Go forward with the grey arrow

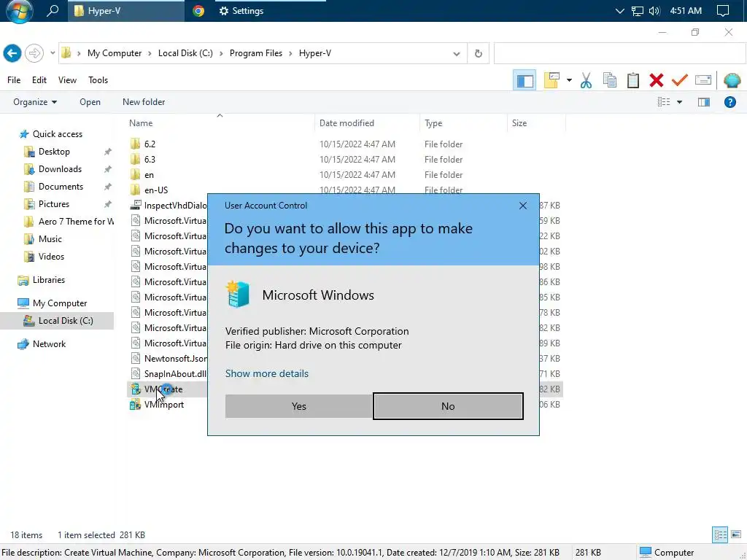point(34,53)
